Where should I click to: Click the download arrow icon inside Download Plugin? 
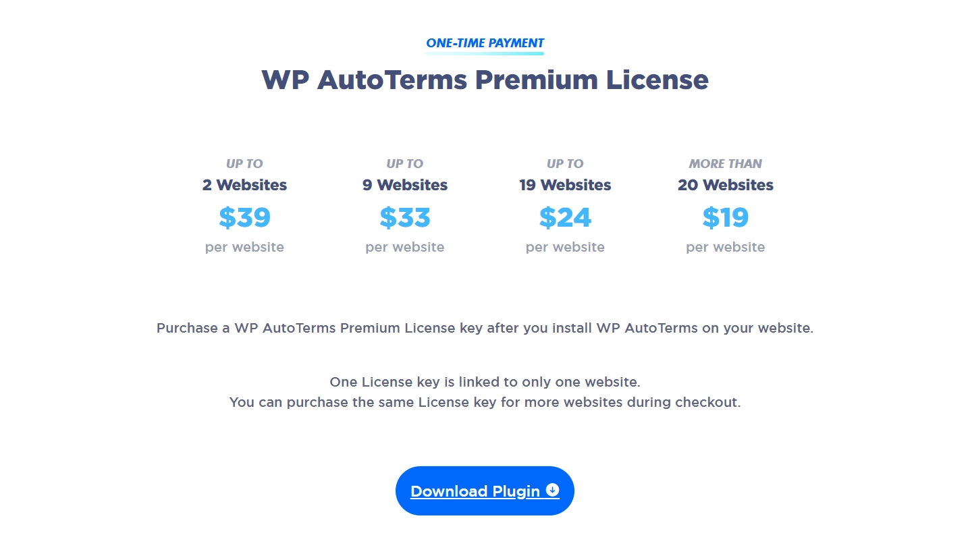[x=552, y=491]
